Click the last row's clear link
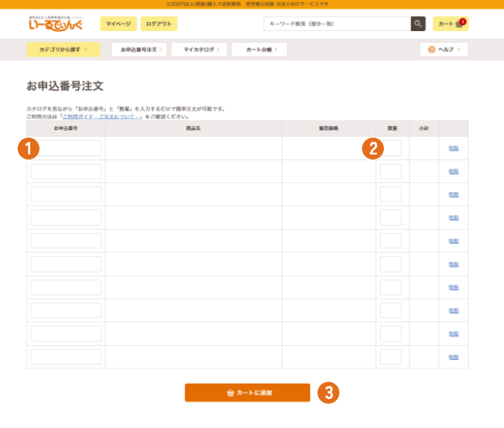 pyautogui.click(x=454, y=357)
